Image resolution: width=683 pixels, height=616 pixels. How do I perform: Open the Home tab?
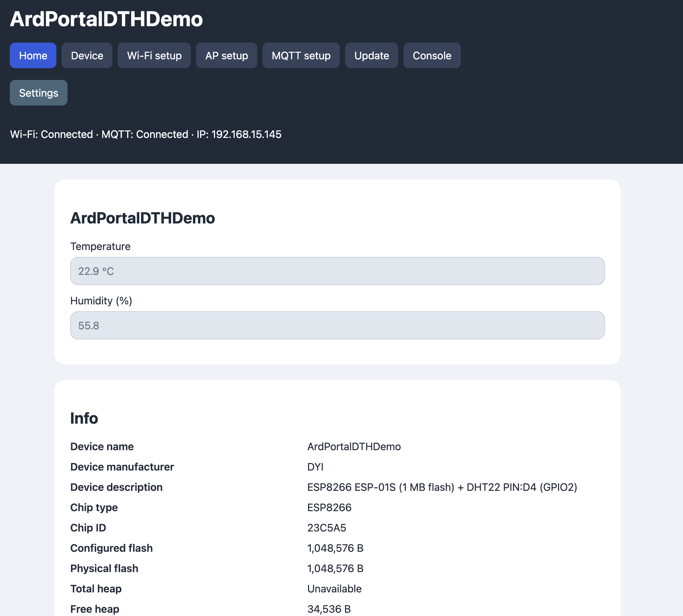coord(33,55)
